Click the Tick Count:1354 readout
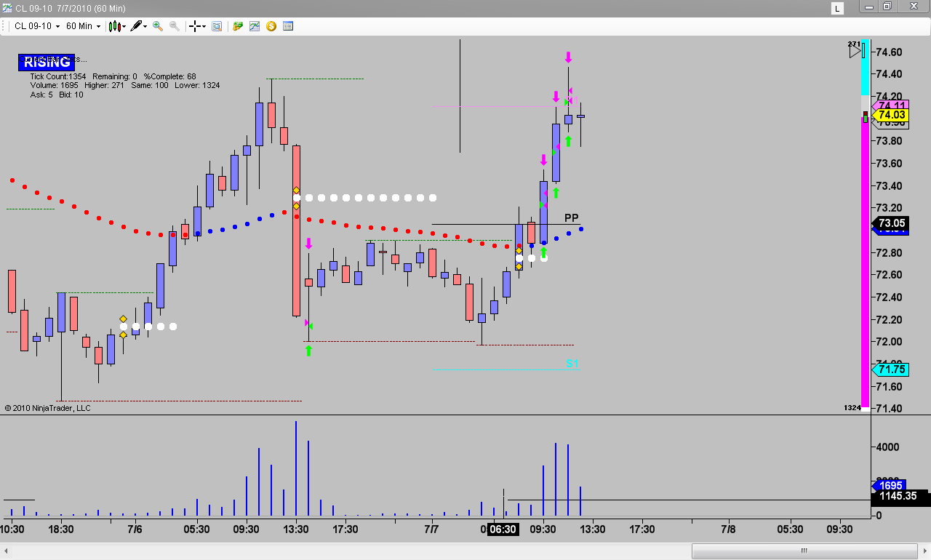 coord(58,76)
